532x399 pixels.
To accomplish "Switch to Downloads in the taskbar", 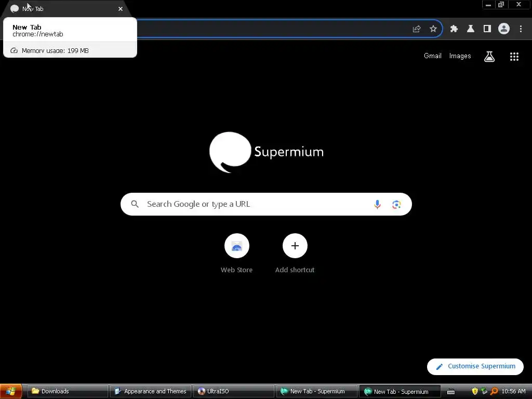I will point(67,391).
